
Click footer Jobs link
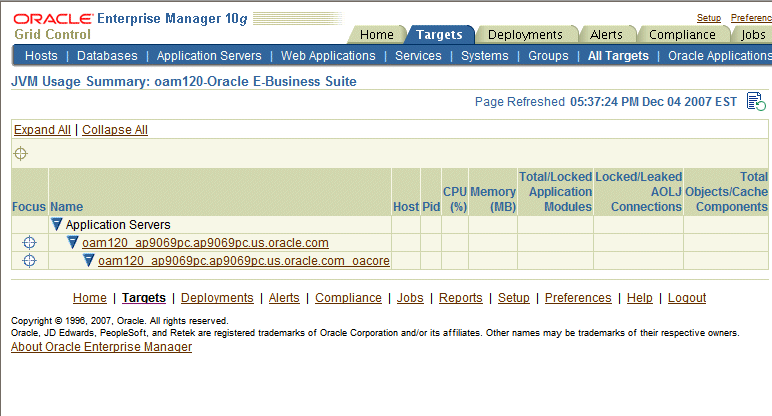(x=410, y=298)
